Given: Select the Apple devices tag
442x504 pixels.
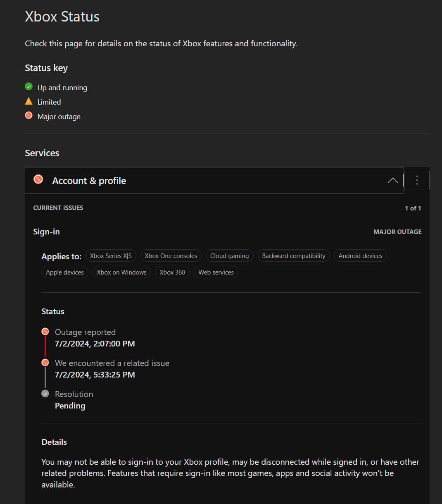Looking at the screenshot, I should 65,272.
